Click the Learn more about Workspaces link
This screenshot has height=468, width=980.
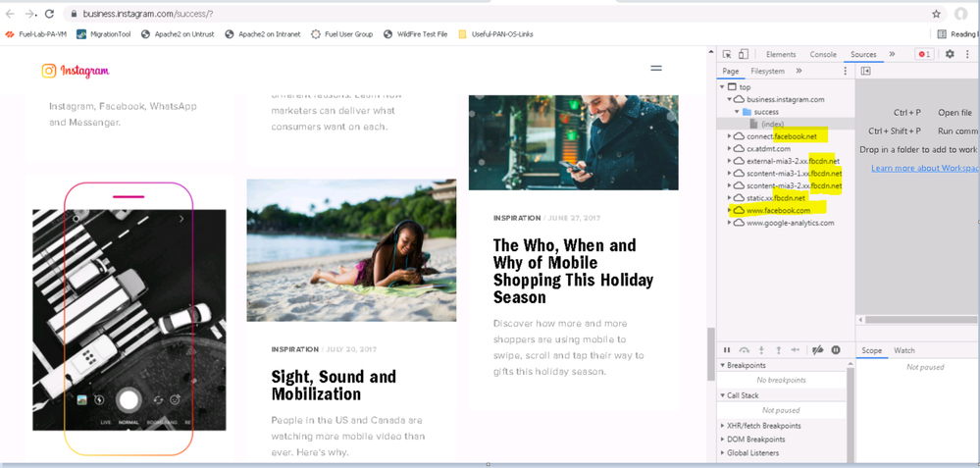(x=924, y=168)
